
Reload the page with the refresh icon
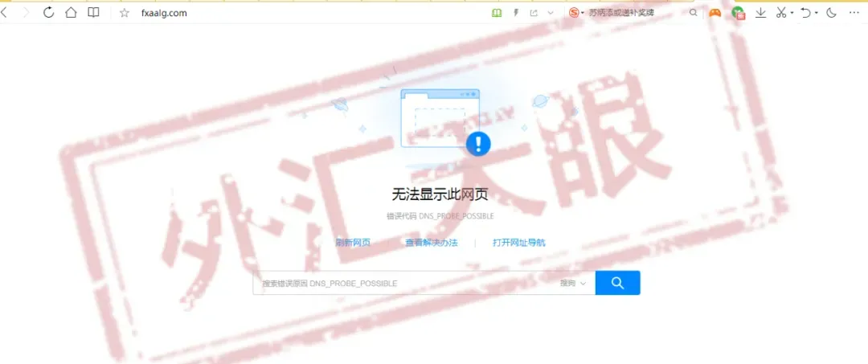click(x=49, y=13)
